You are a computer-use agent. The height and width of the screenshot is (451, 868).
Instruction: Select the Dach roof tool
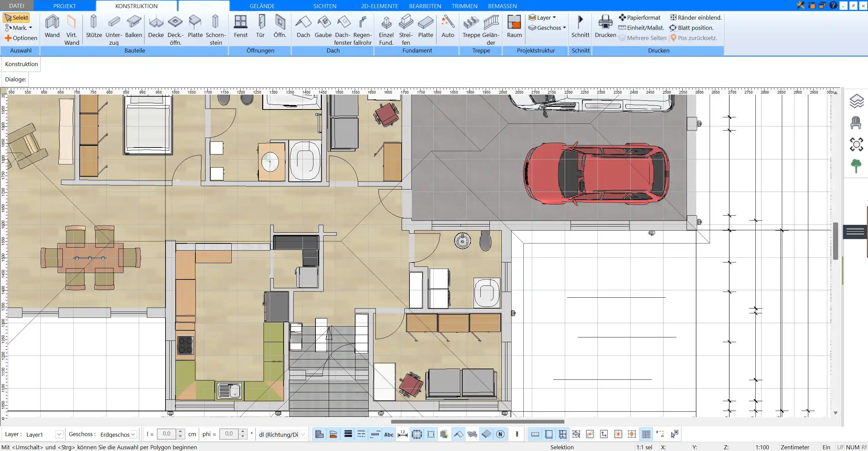(x=303, y=26)
